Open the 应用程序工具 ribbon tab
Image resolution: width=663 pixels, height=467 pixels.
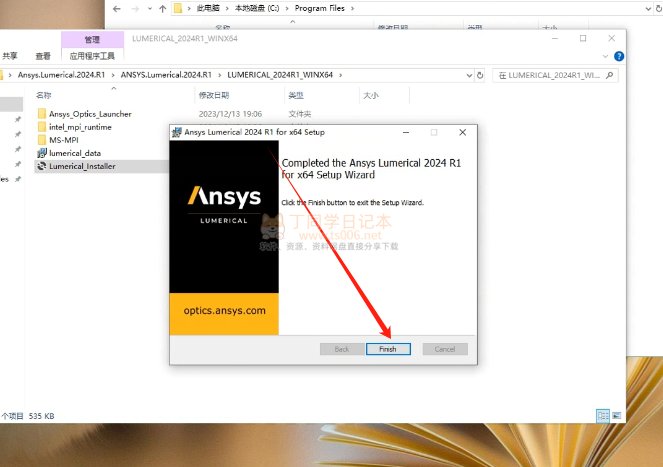91,56
